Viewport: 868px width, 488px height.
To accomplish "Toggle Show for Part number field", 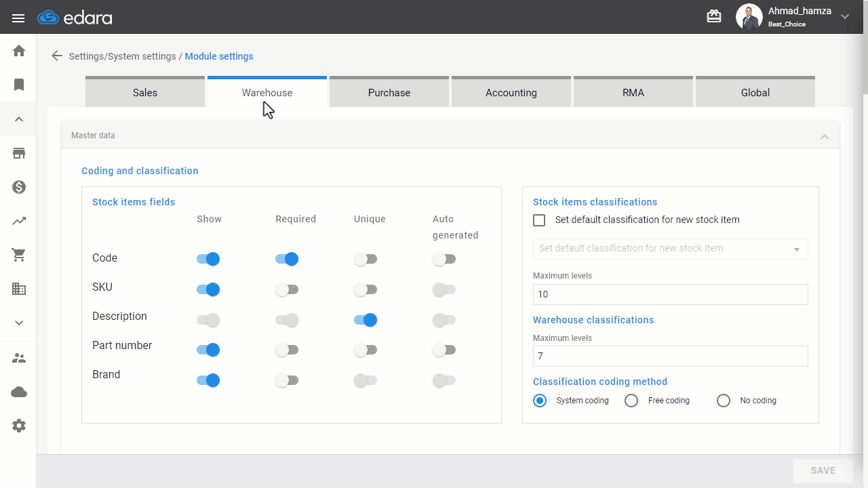I will pyautogui.click(x=208, y=350).
